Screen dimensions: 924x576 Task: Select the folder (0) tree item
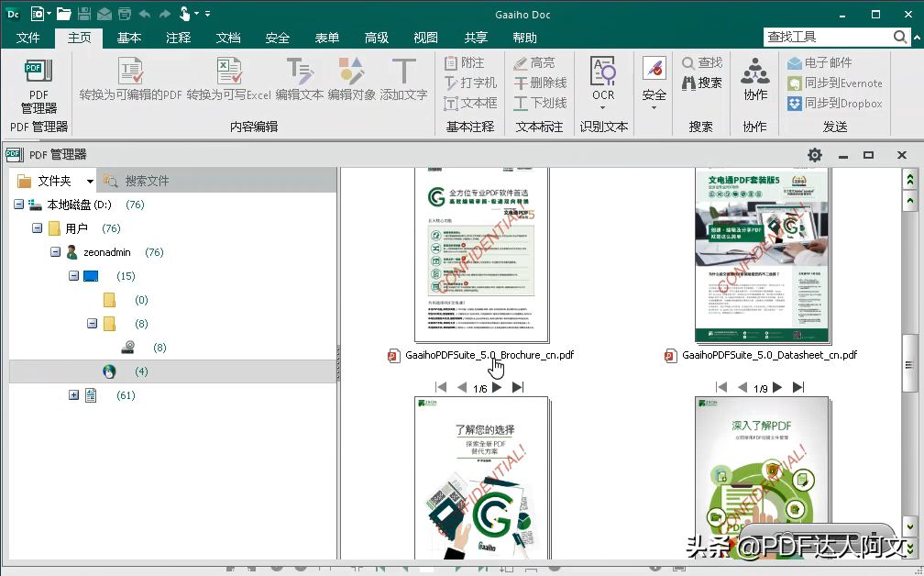[x=126, y=300]
